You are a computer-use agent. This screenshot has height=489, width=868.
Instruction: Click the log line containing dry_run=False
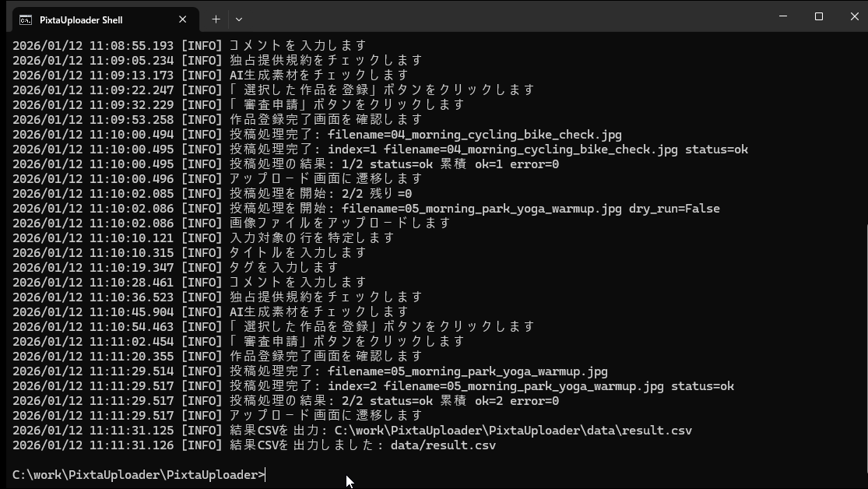click(366, 209)
